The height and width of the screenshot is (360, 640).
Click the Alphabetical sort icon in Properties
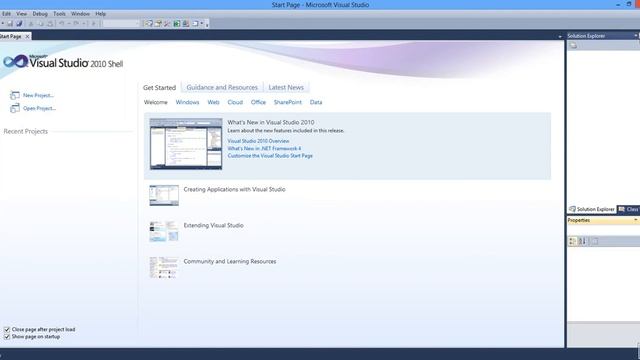tap(582, 241)
